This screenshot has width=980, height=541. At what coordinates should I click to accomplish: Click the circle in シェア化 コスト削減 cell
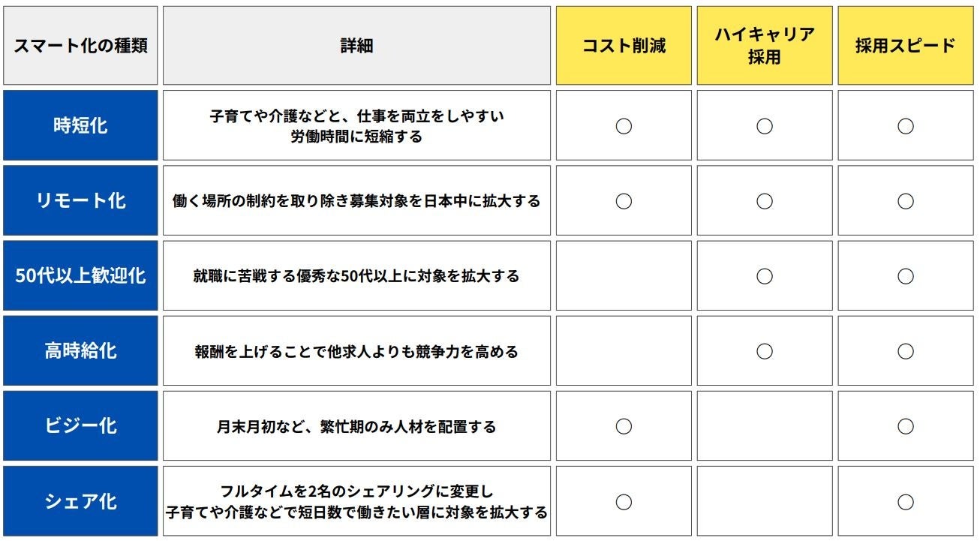[624, 501]
